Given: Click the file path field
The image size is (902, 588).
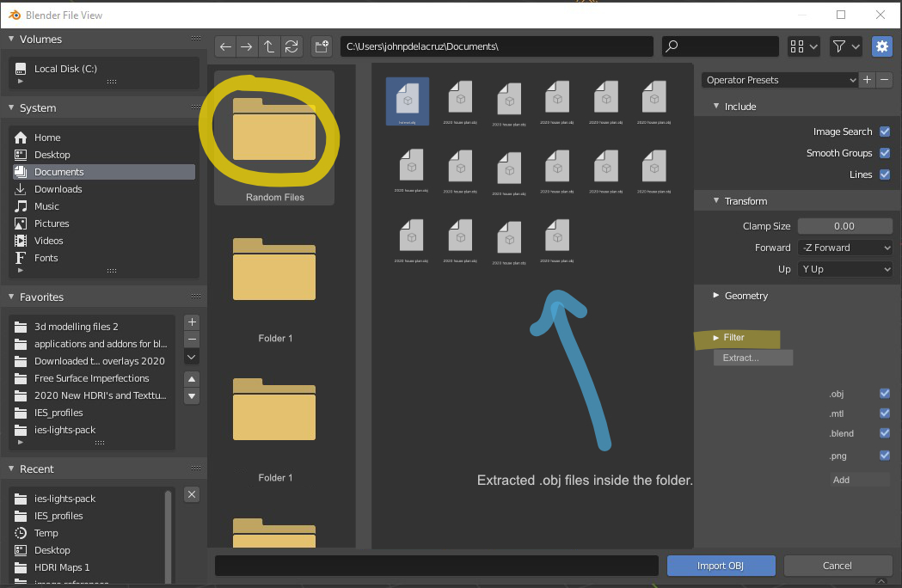Looking at the screenshot, I should click(x=496, y=46).
